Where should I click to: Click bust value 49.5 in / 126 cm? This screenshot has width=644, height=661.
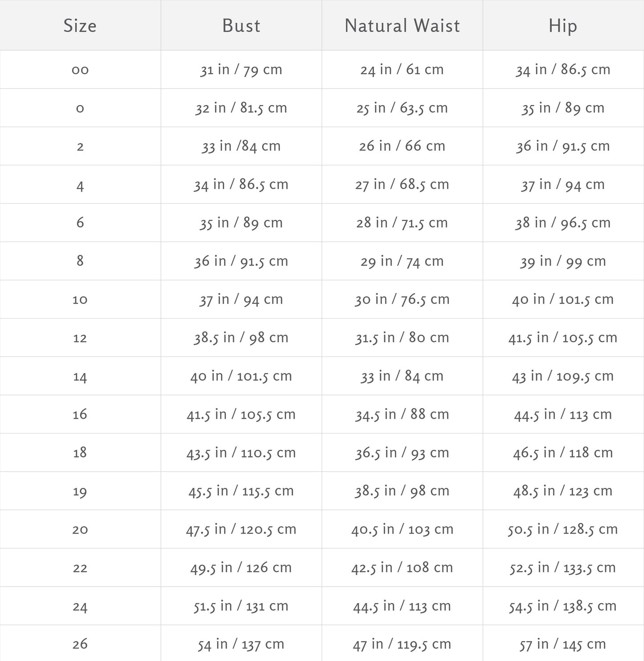point(241,567)
